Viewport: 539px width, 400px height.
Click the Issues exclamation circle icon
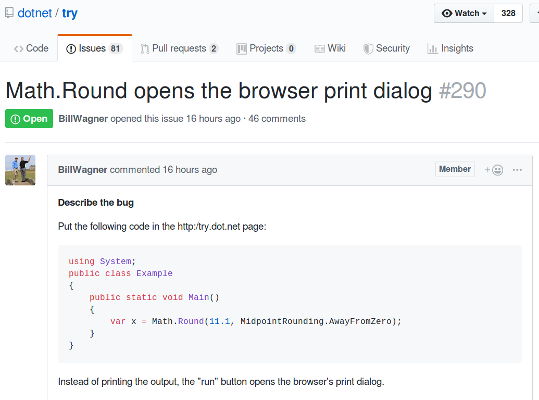(x=71, y=49)
